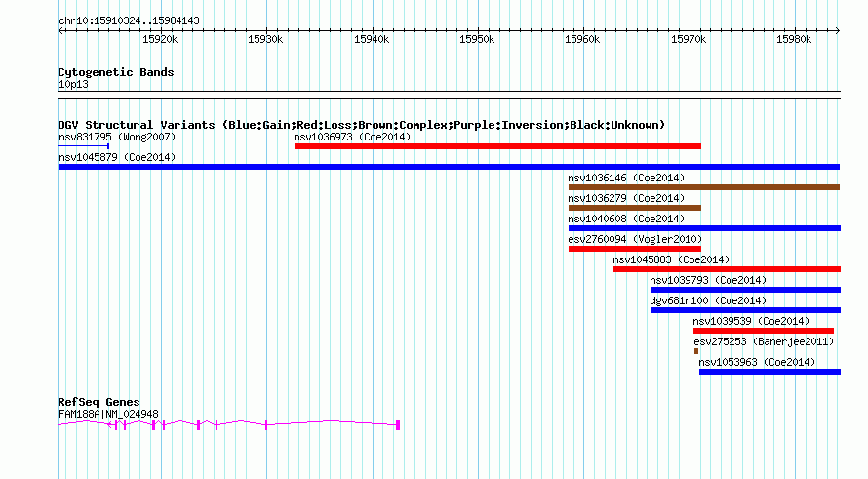Open the dgv681n100 (Coe2014) label

(709, 300)
